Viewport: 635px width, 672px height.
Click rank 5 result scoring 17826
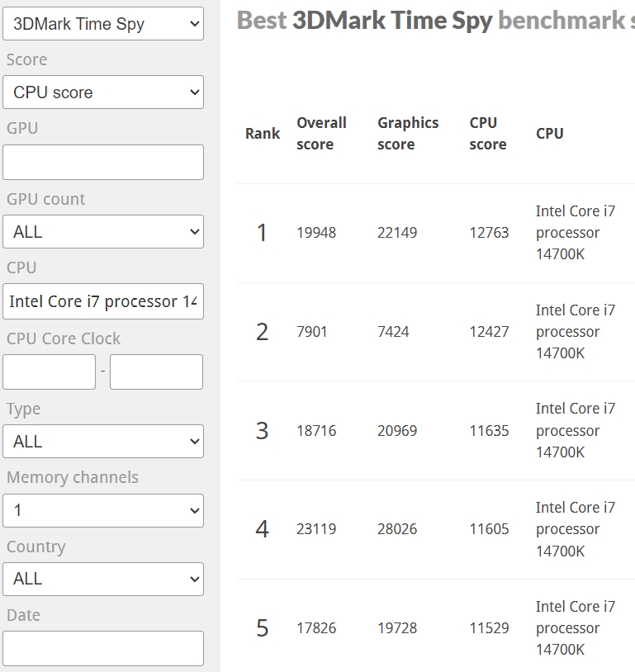[316, 628]
